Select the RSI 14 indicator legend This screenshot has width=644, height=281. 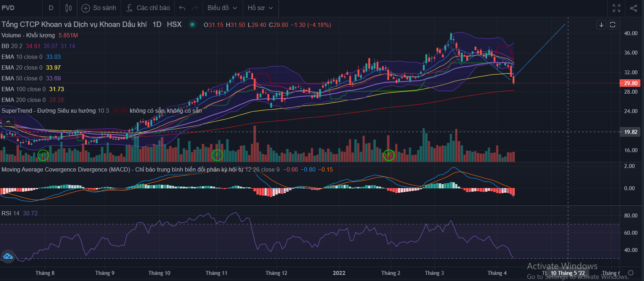point(10,213)
